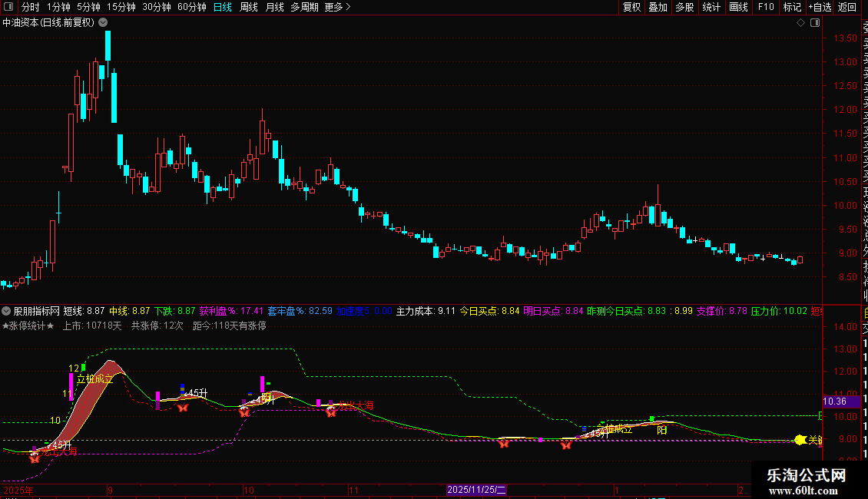Click the 叠加 overlay button

658,7
